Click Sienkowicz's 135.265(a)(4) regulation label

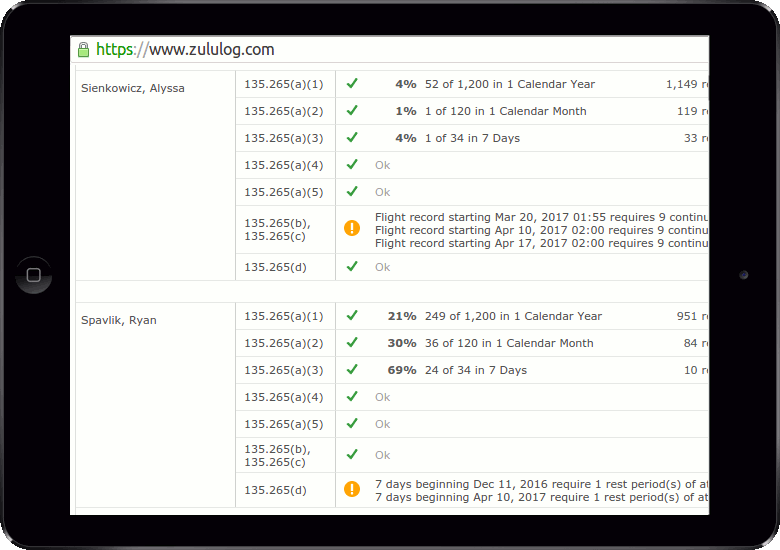tap(284, 165)
